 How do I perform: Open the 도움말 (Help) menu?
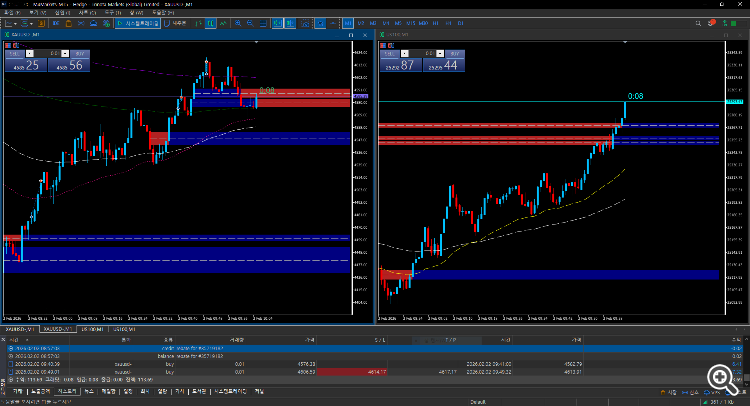(x=163, y=12)
